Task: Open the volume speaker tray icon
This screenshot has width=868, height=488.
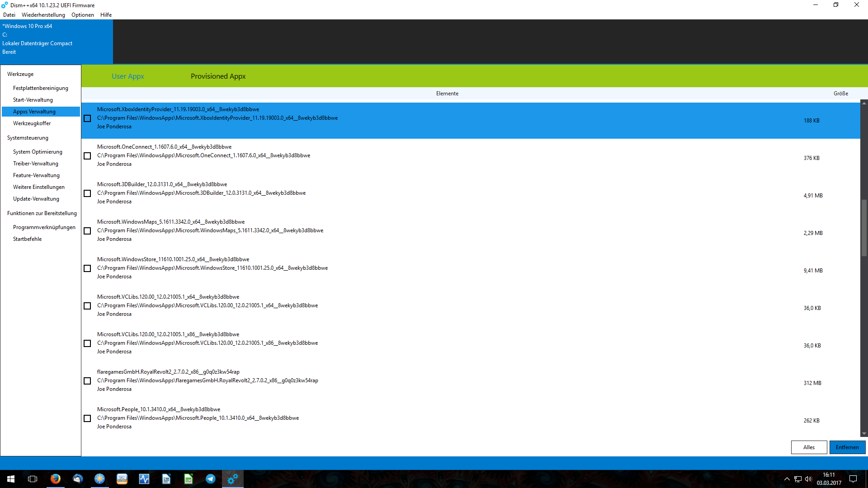Action: point(808,479)
